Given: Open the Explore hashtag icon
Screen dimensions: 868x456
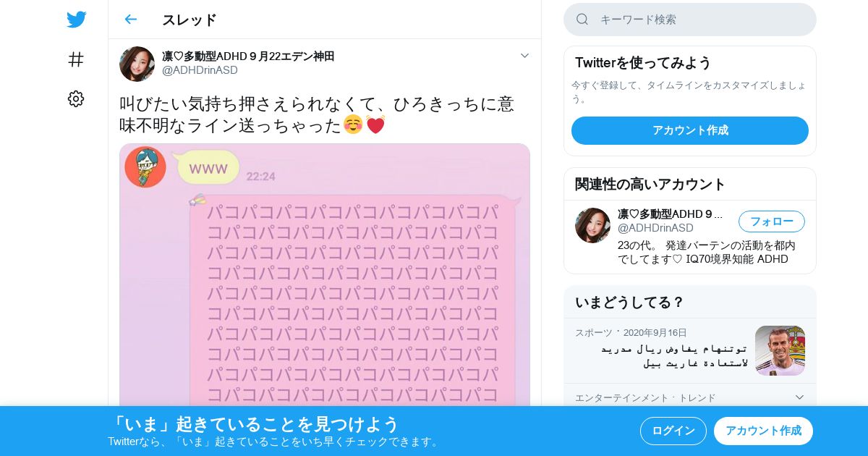Looking at the screenshot, I should [x=76, y=59].
